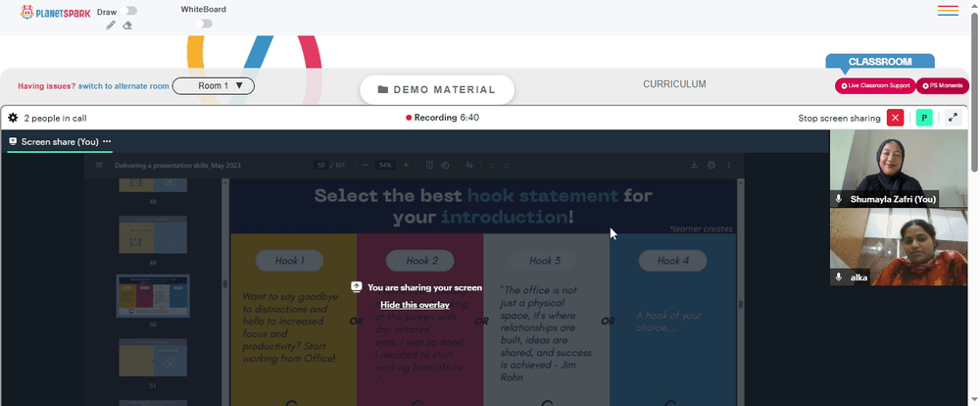
Task: Open the Demo Material tab
Action: click(437, 89)
